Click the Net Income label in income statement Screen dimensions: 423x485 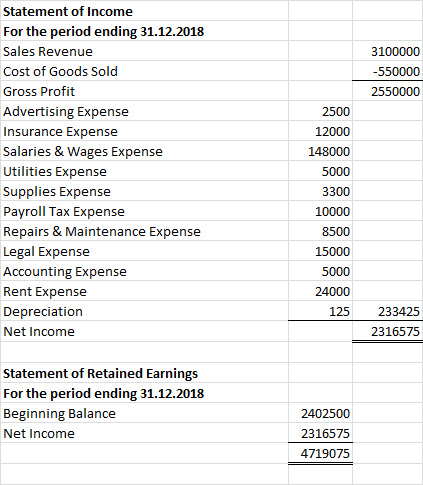pyautogui.click(x=39, y=332)
